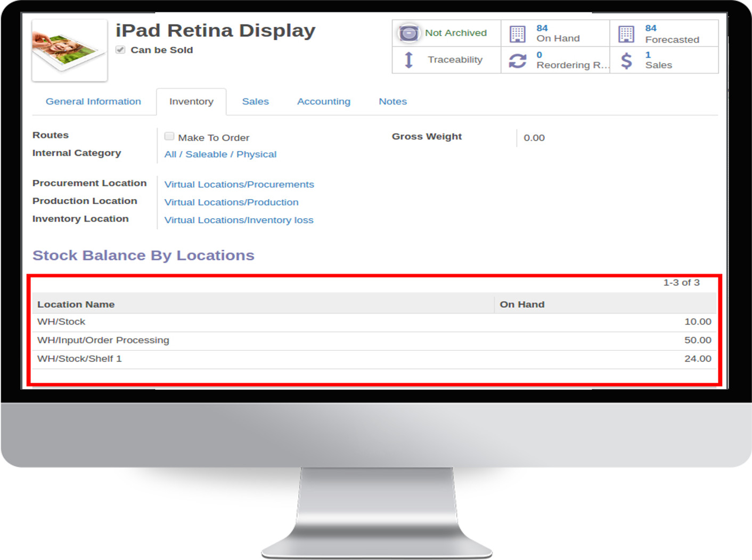
Task: Open the All / Saleable / Physical category link
Action: (220, 154)
